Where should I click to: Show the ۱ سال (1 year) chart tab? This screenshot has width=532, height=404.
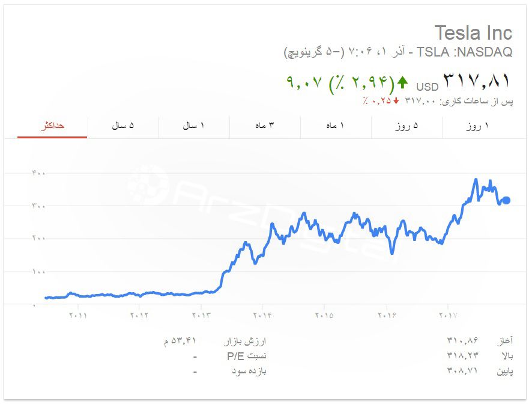pyautogui.click(x=194, y=126)
